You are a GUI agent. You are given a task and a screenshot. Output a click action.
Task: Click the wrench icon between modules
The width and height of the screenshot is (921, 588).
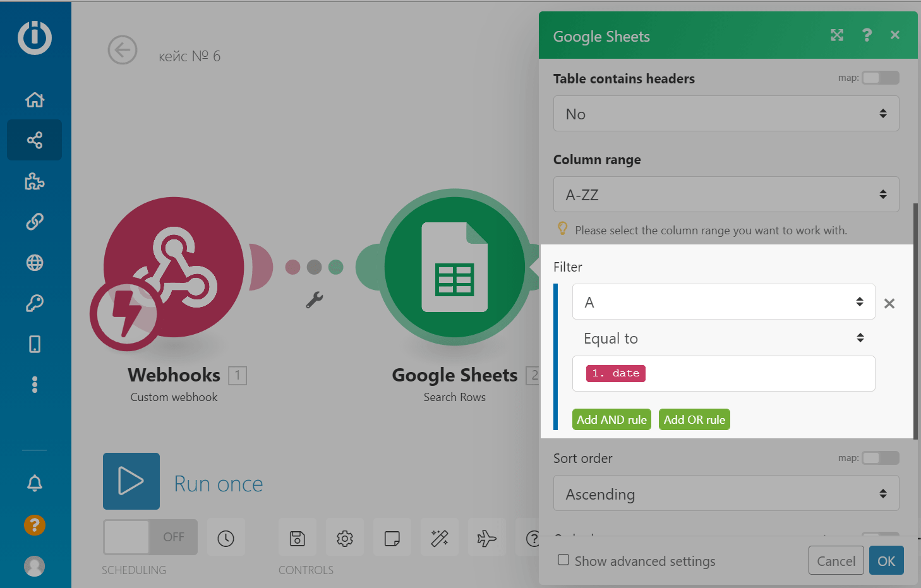coord(314,299)
